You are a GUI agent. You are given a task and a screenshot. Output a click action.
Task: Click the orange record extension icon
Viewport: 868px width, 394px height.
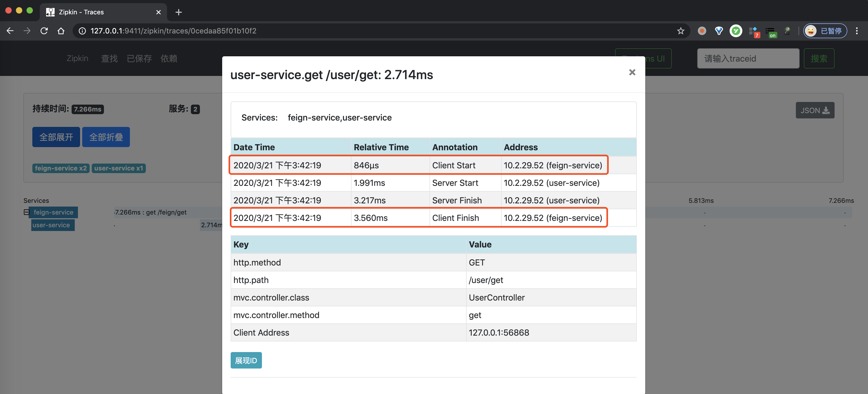click(x=702, y=31)
